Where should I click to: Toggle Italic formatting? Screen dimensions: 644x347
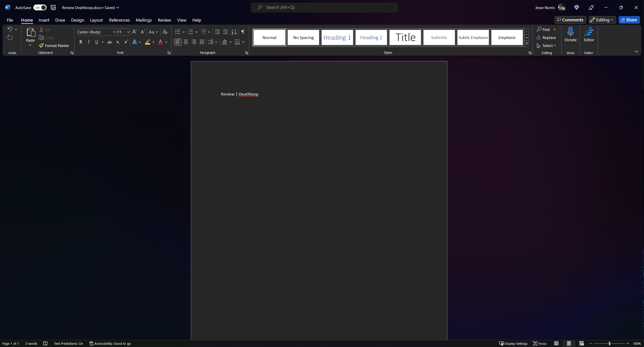[x=89, y=42]
